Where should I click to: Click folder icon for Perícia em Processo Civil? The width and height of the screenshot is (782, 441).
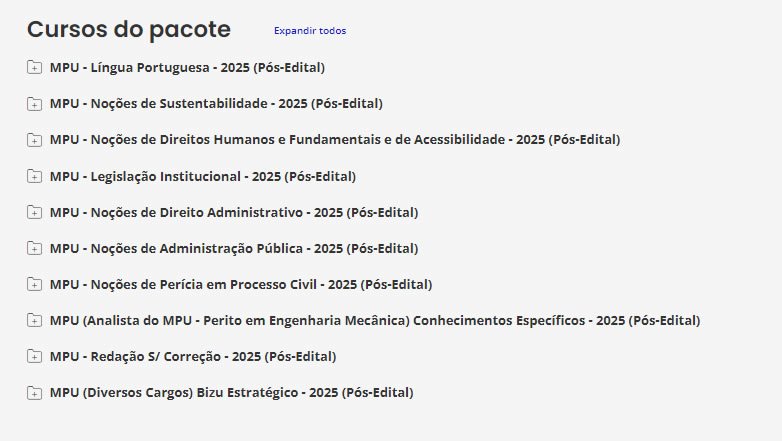click(x=35, y=285)
